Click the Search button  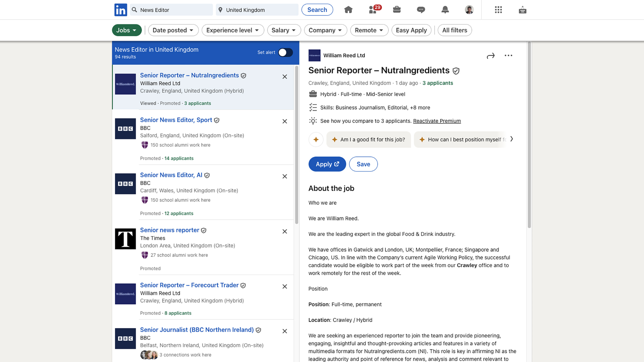point(317,10)
